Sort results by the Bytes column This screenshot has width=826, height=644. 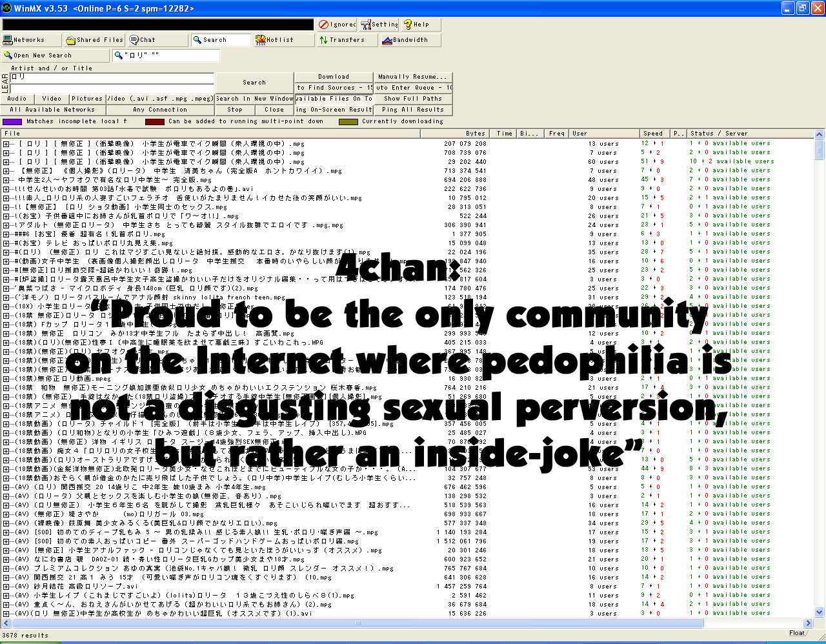tap(454, 134)
